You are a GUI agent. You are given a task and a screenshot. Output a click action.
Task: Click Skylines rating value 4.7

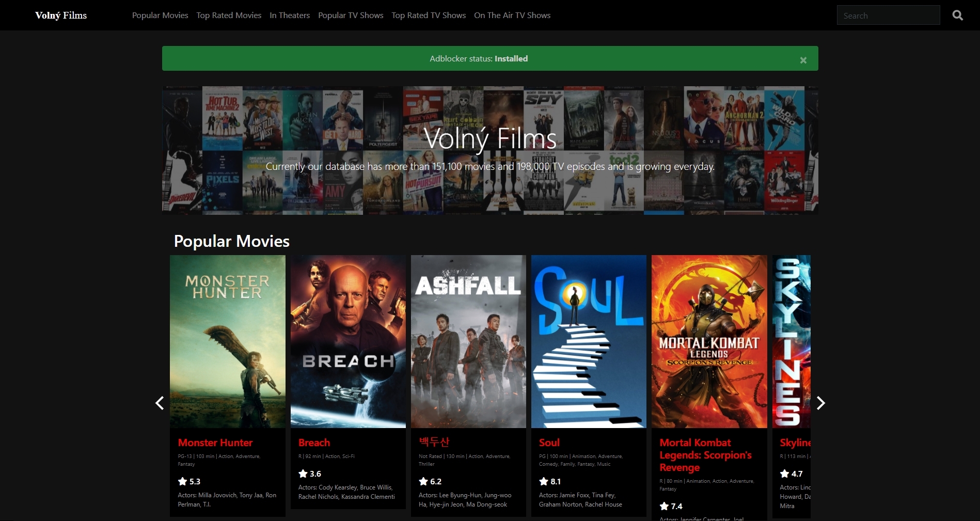[x=797, y=473]
